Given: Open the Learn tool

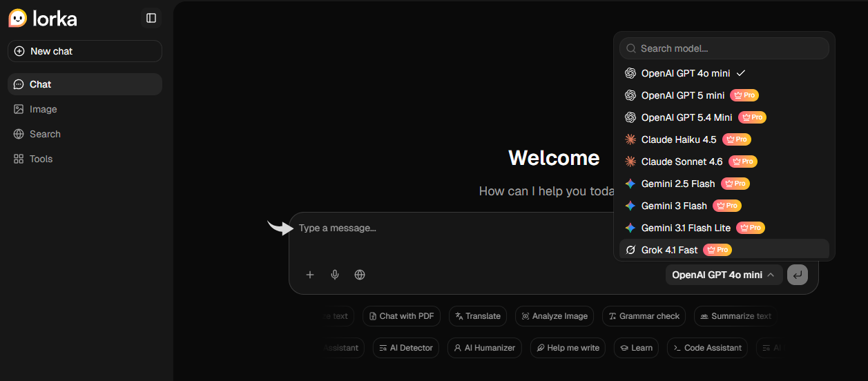Looking at the screenshot, I should click(x=636, y=348).
